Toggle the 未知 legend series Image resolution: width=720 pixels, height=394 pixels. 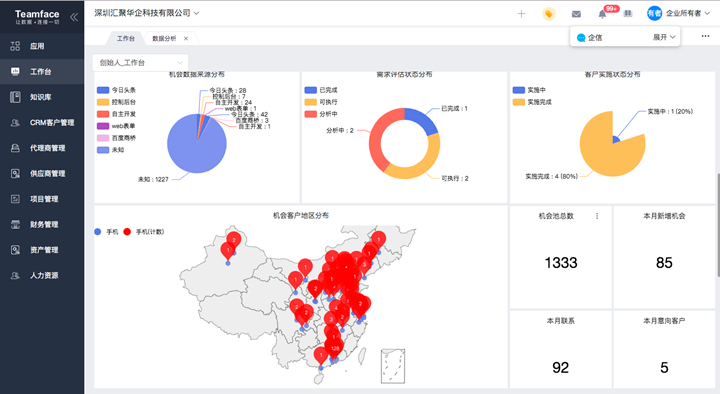pyautogui.click(x=111, y=150)
